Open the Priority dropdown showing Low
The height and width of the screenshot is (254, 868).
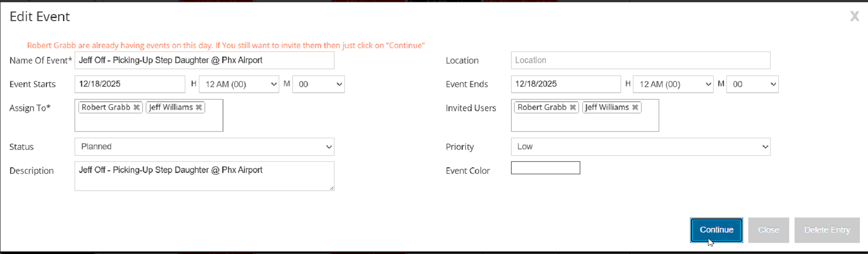[x=640, y=147]
